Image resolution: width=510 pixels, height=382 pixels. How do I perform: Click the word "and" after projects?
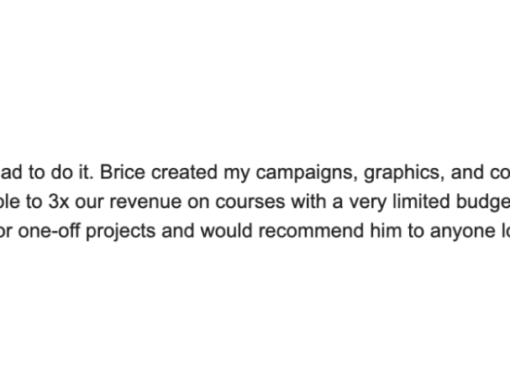click(x=178, y=231)
